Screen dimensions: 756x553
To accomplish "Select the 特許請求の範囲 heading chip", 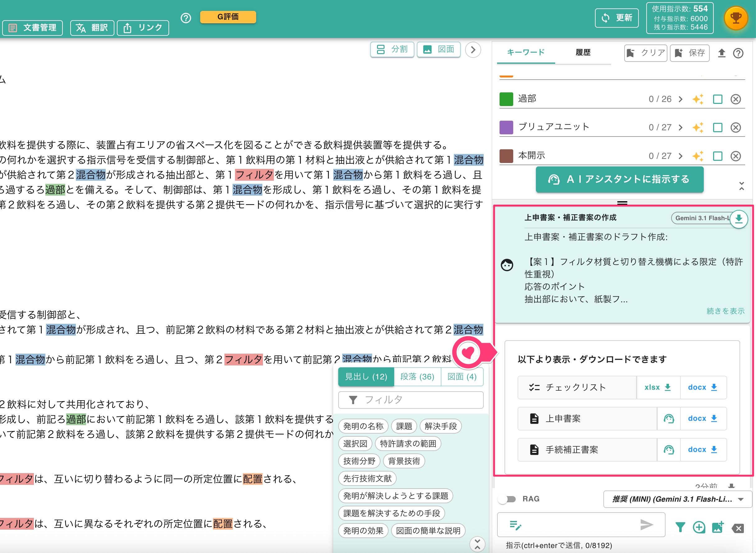I will [408, 444].
